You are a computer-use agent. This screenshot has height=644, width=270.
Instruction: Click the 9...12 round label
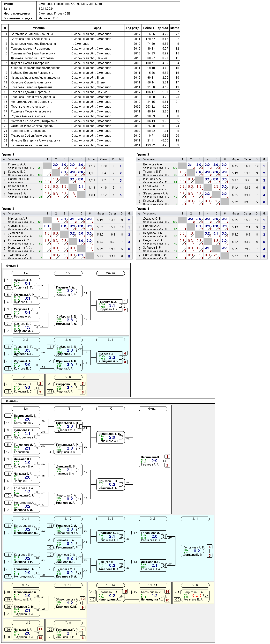26,585
